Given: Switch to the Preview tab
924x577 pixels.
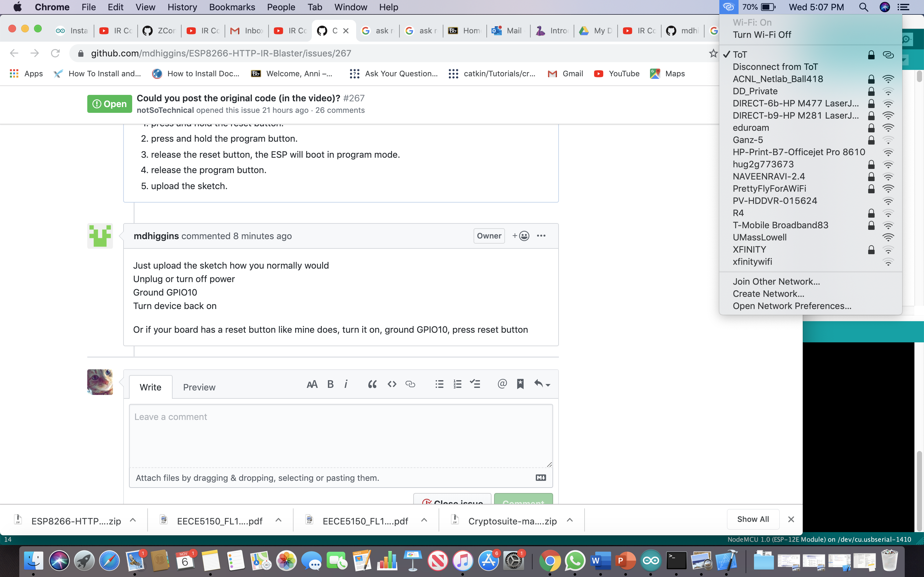Looking at the screenshot, I should (x=199, y=387).
